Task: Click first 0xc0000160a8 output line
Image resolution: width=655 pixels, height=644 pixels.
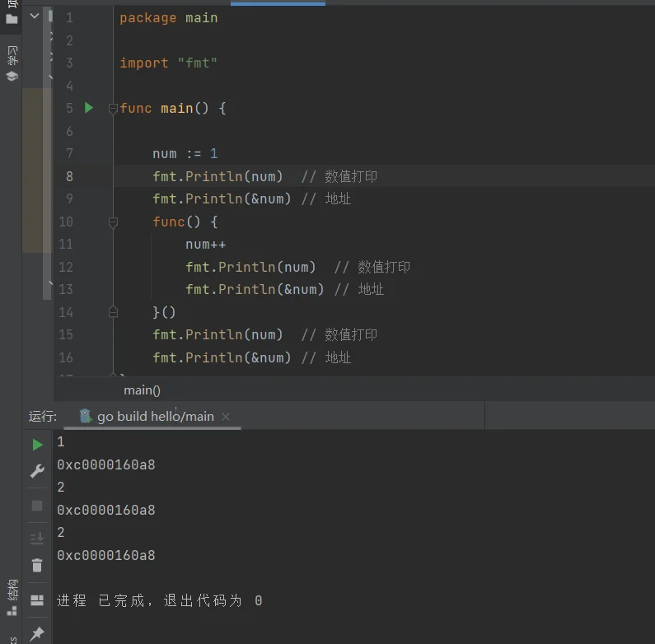Action: 106,464
